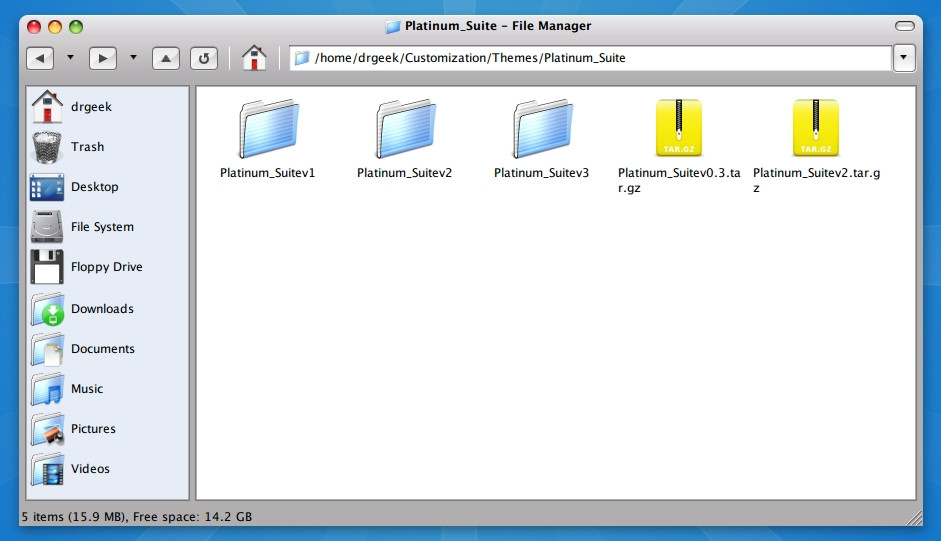
Task: Click the "Downloads" sidebar label
Action: coord(102,309)
